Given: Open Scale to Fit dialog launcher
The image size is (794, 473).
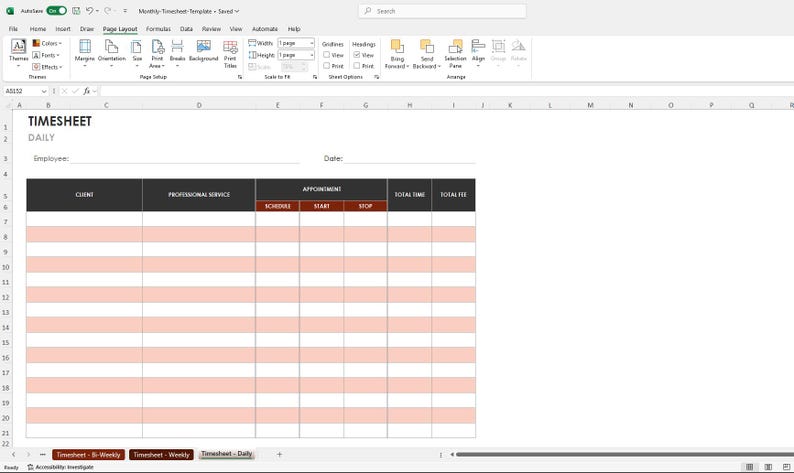Looking at the screenshot, I should click(315, 77).
